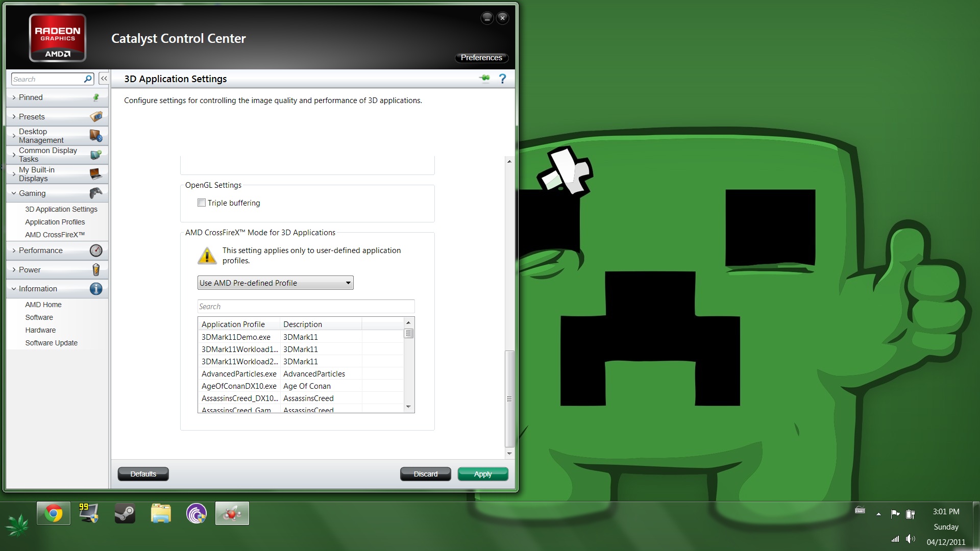Screen dimensions: 980x551
Task: Click the Information blue icon
Action: (95, 289)
